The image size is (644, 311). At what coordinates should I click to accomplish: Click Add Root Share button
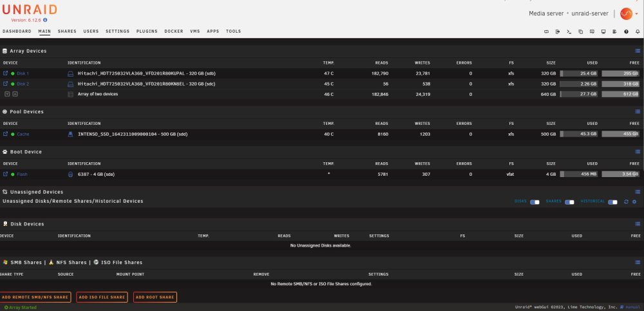coord(155,297)
